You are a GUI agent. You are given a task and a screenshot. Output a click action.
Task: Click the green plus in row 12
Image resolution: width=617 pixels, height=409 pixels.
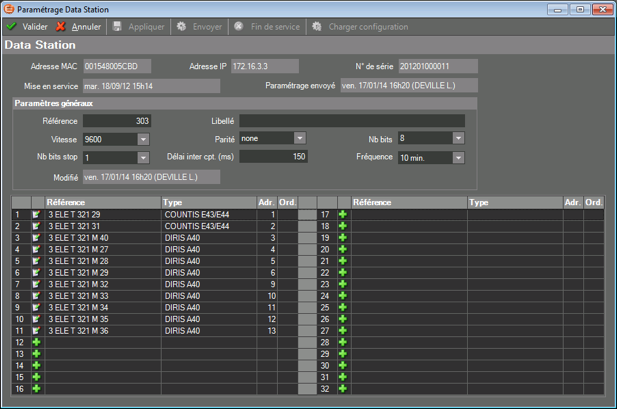point(37,342)
